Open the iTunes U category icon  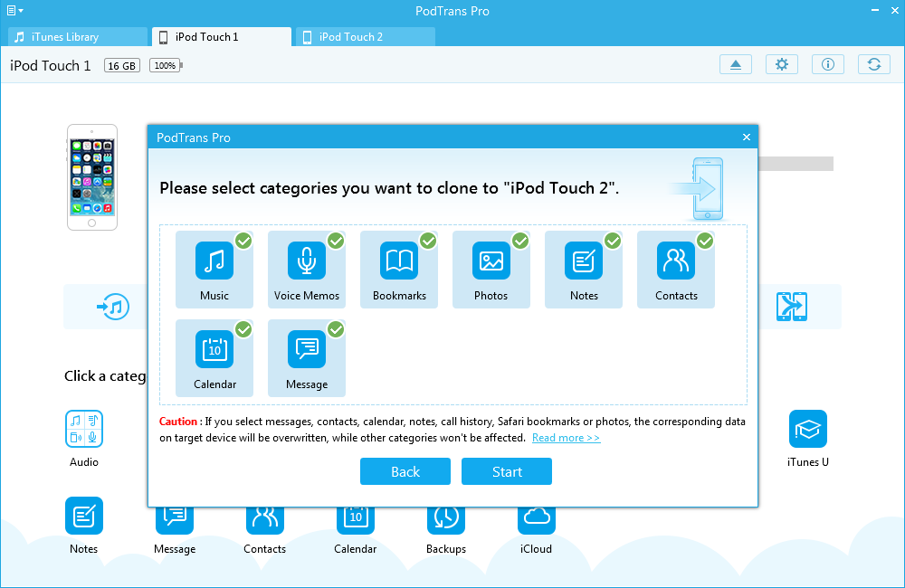(x=807, y=429)
